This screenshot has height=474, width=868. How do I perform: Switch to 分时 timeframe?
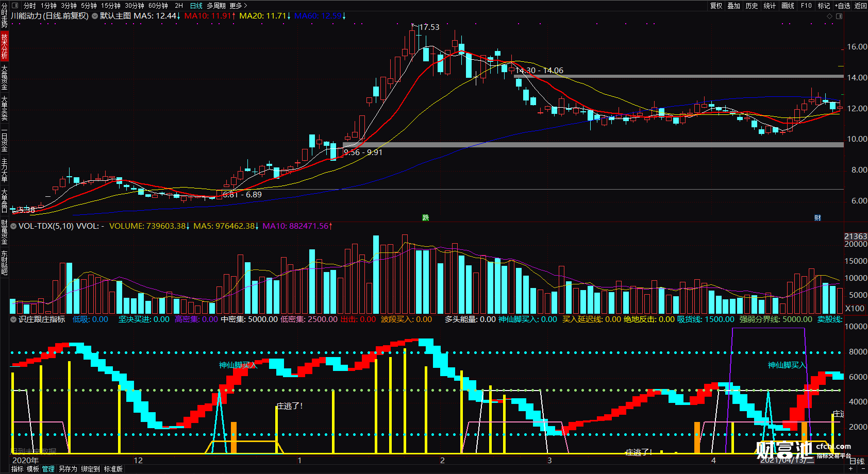pos(30,6)
